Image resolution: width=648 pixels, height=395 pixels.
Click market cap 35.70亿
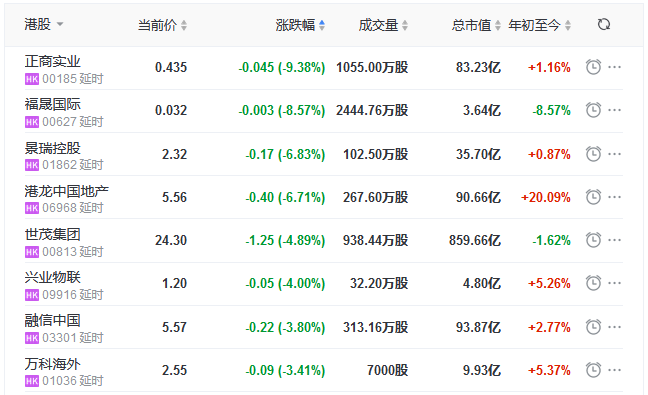coord(478,154)
